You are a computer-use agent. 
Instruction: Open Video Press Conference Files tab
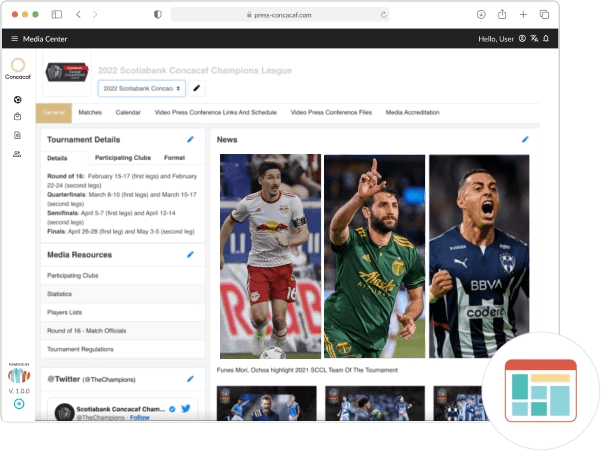[331, 113]
